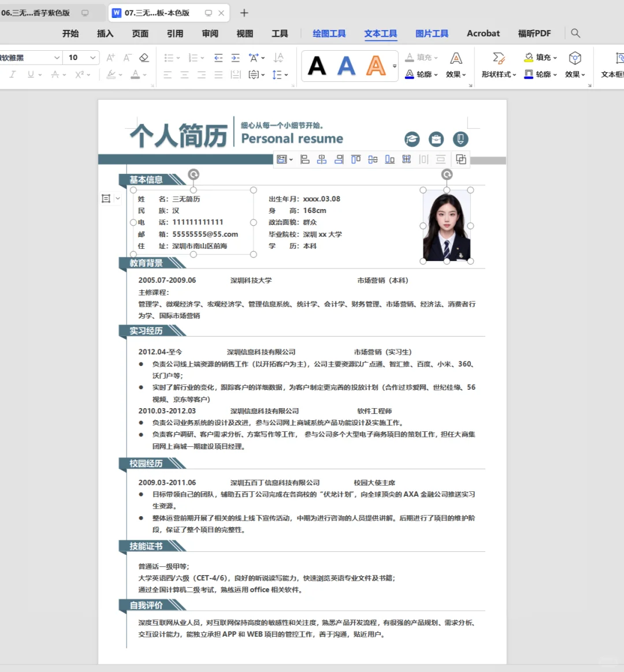Center align the paragraph text
The image size is (624, 672).
pyautogui.click(x=184, y=75)
